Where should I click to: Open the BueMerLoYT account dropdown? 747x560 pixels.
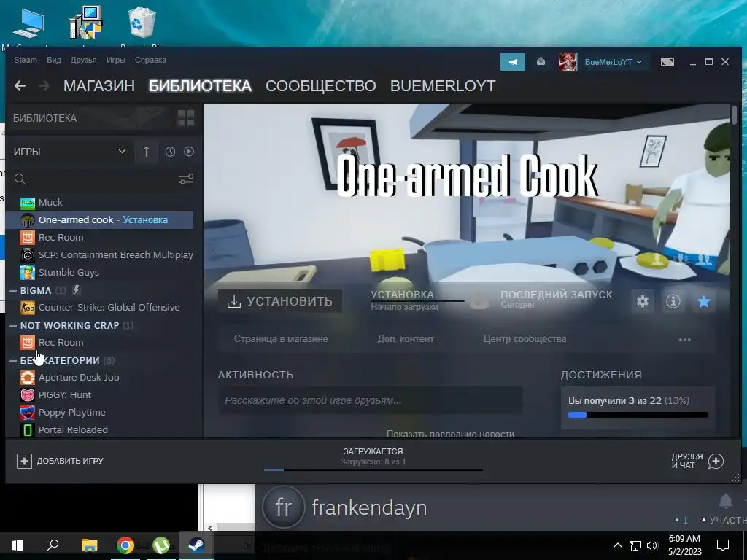[613, 62]
